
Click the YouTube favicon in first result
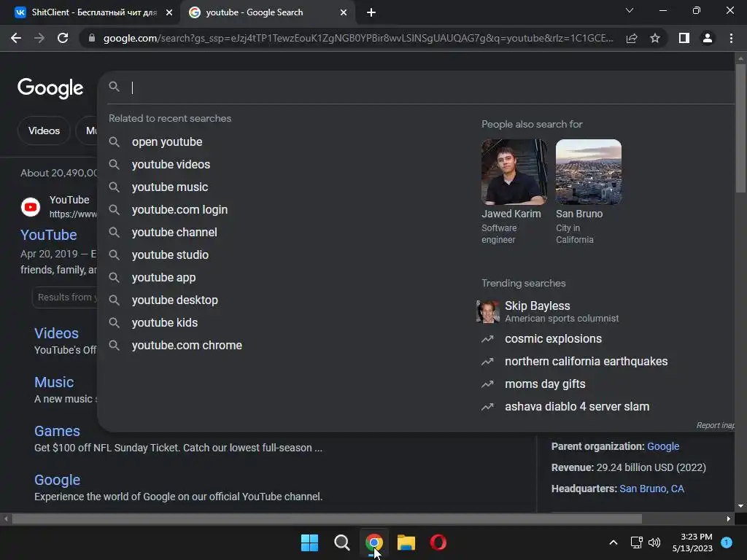31,207
